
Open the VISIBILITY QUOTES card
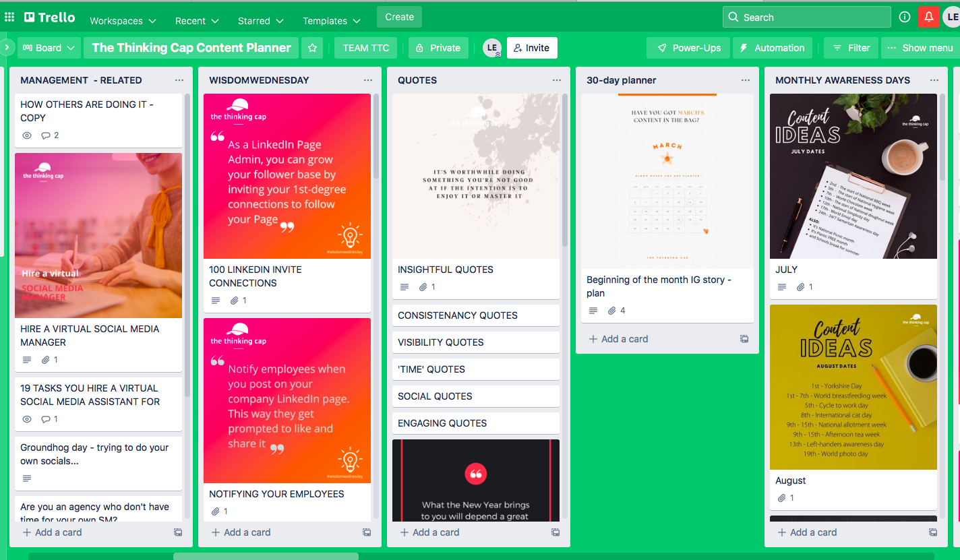[476, 342]
